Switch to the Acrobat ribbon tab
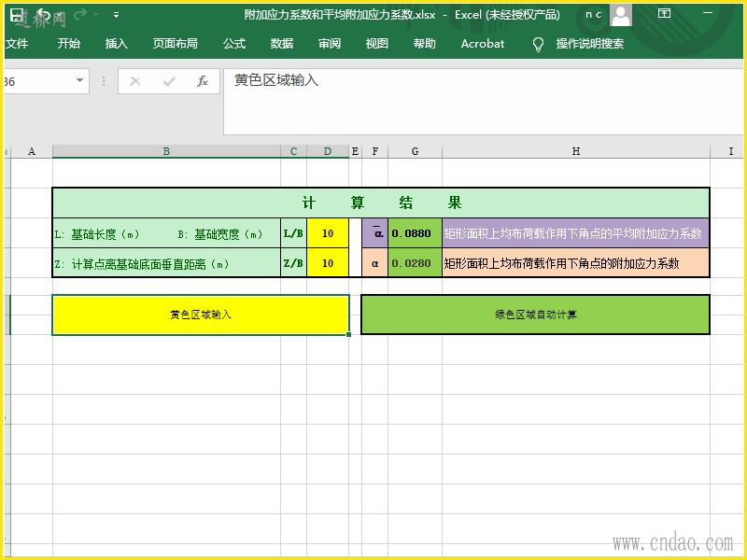747x560 pixels. [x=482, y=44]
